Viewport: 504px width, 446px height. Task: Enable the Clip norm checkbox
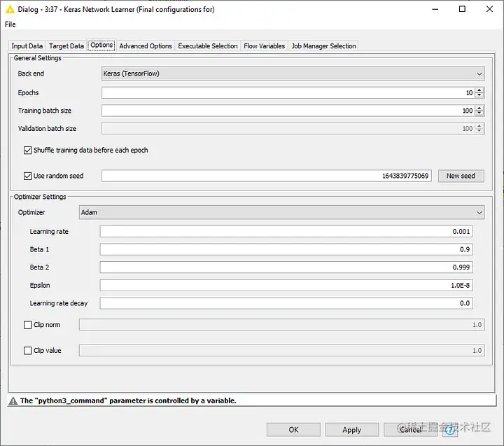(27, 325)
